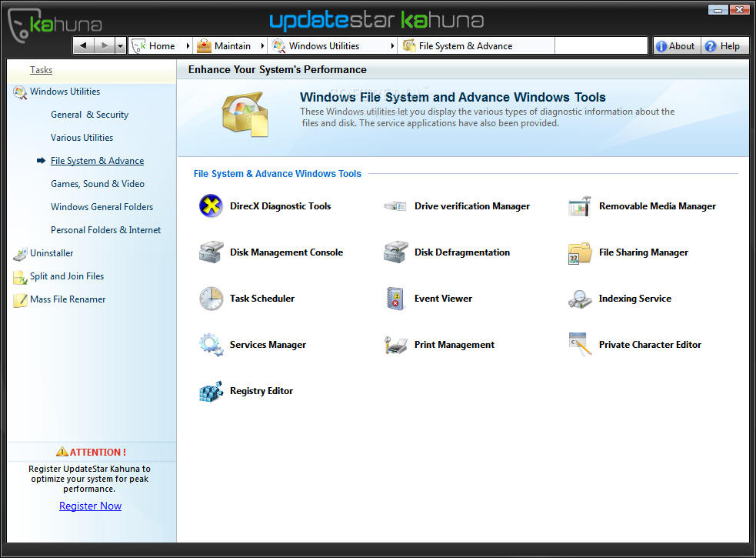Viewport: 756px width, 558px height.
Task: Click the Print Management printer icon
Action: 396,345
